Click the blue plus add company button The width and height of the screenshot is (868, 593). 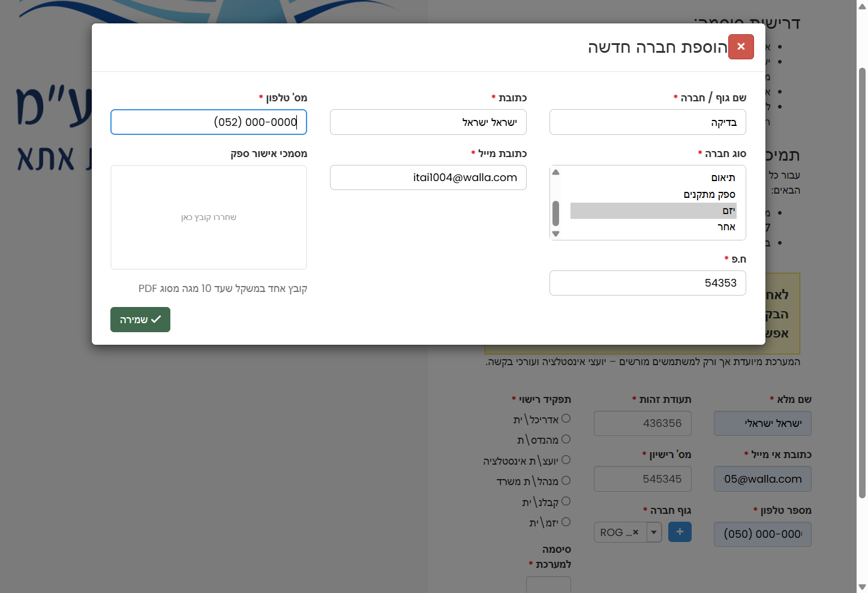click(x=680, y=532)
